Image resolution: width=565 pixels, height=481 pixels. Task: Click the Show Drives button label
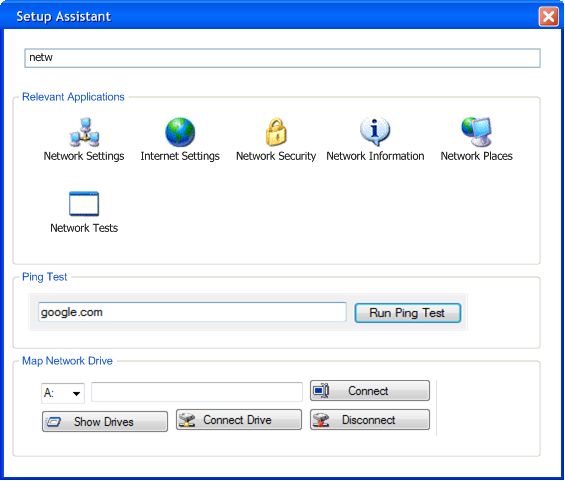pos(104,422)
